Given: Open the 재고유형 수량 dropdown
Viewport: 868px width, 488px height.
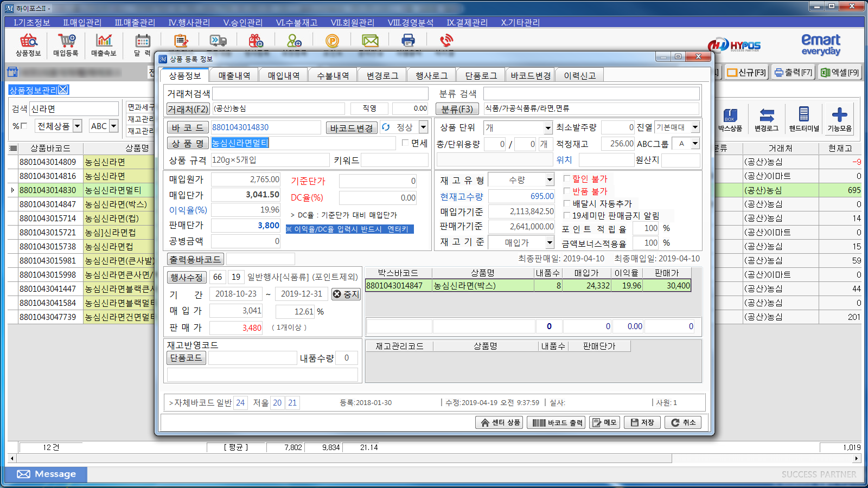Looking at the screenshot, I should click(x=550, y=180).
